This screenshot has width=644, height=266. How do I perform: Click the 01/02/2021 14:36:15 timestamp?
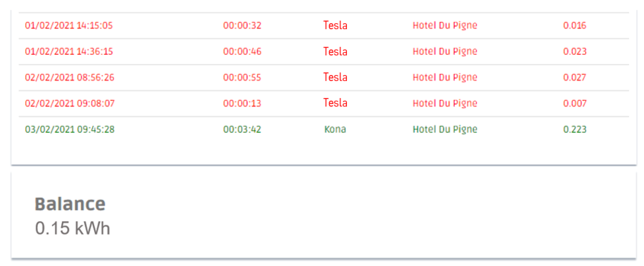(69, 51)
